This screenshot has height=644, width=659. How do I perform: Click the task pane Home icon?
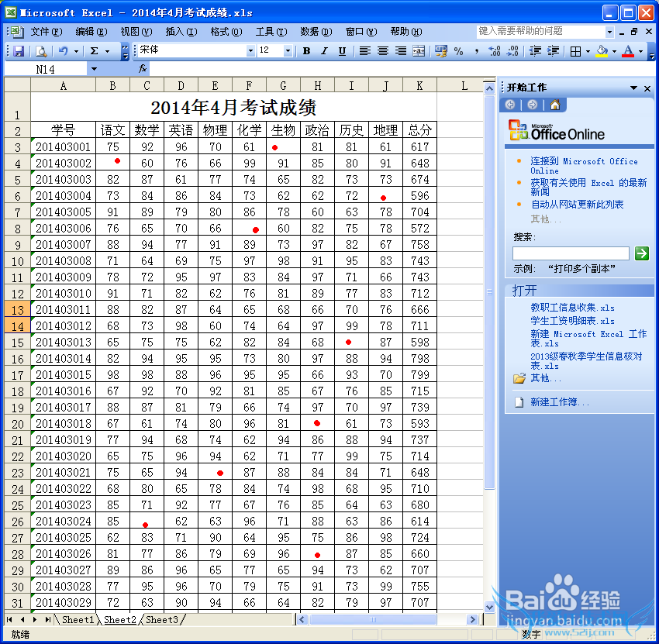point(554,105)
